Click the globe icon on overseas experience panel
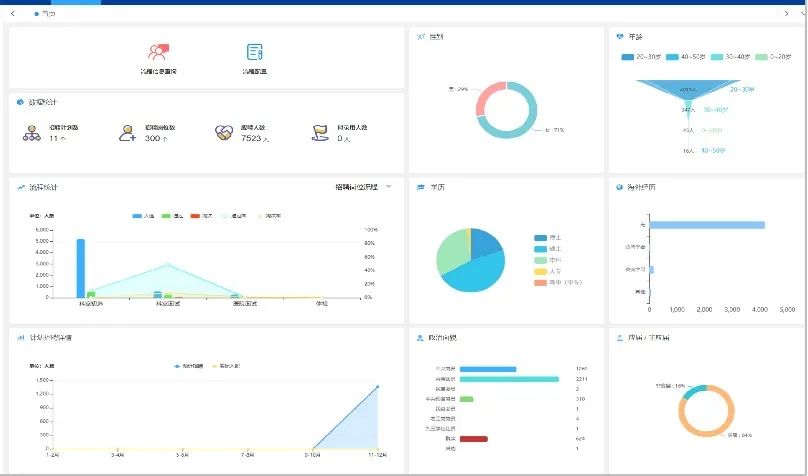This screenshot has width=808, height=476. click(620, 187)
